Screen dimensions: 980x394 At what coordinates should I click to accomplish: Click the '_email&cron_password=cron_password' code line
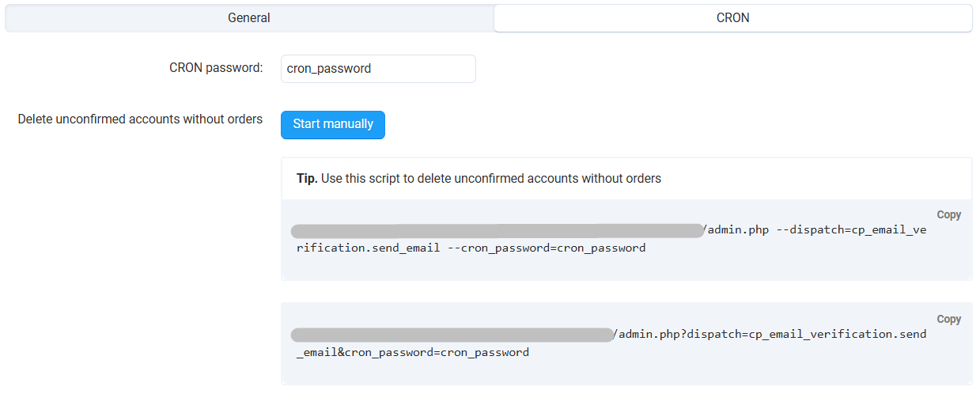coord(412,352)
